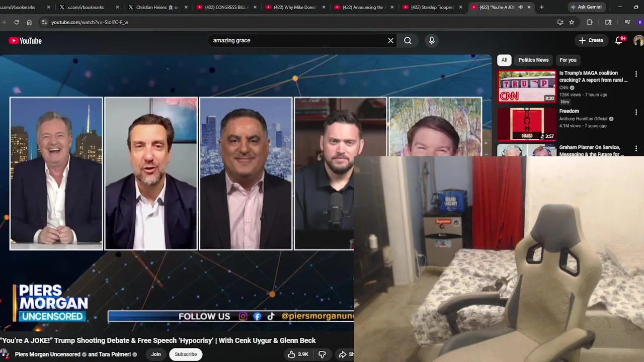Click the magnifier search button
The width and height of the screenshot is (644, 362).
coord(408,40)
